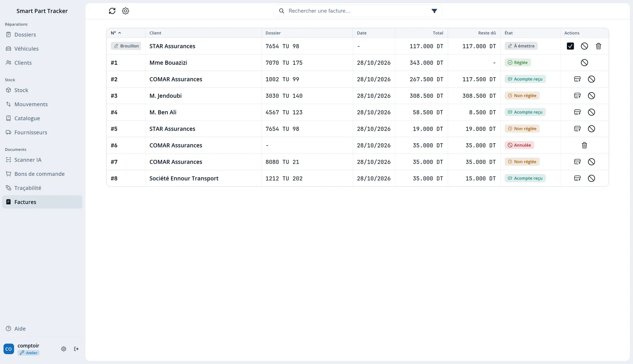Open the Traçabilité page
633x364 pixels.
click(x=42, y=188)
